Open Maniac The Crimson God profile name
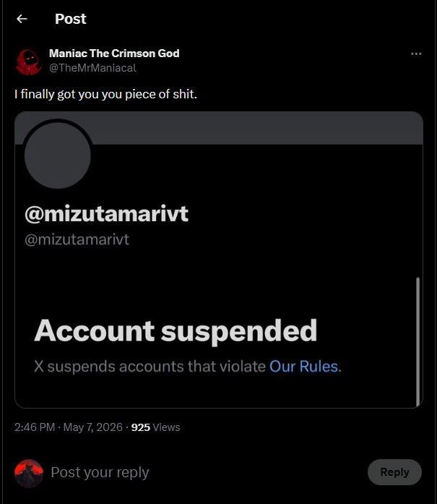 click(114, 54)
